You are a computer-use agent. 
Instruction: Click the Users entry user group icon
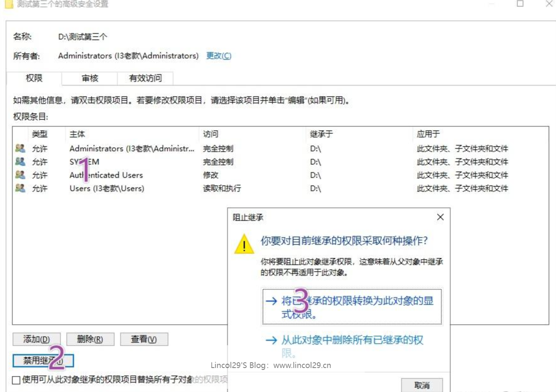[x=20, y=188]
